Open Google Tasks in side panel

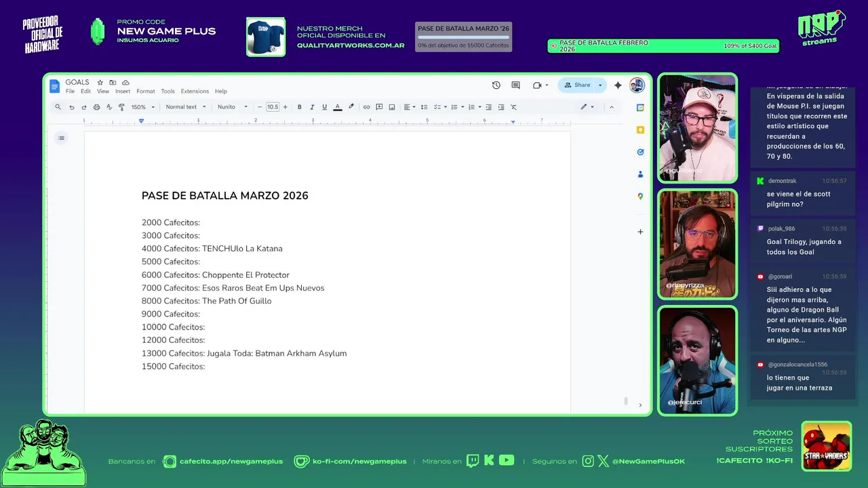(640, 152)
